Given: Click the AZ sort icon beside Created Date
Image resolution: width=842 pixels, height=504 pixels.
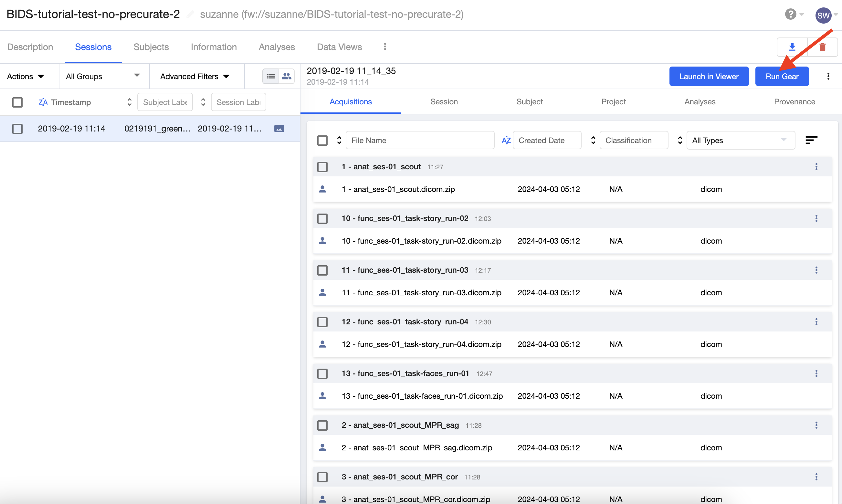Looking at the screenshot, I should click(506, 140).
